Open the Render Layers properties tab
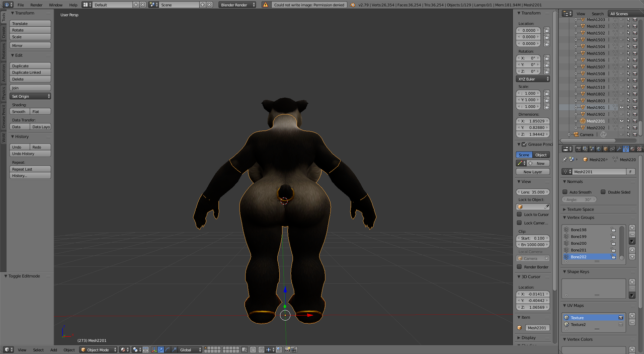Viewport: 644px width, 354px height. (x=585, y=149)
